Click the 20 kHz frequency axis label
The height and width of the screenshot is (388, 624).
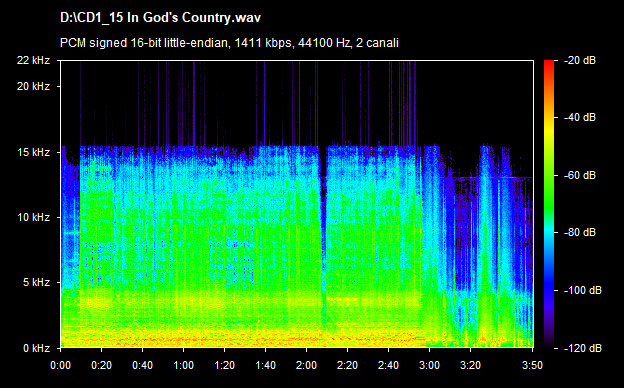click(33, 86)
